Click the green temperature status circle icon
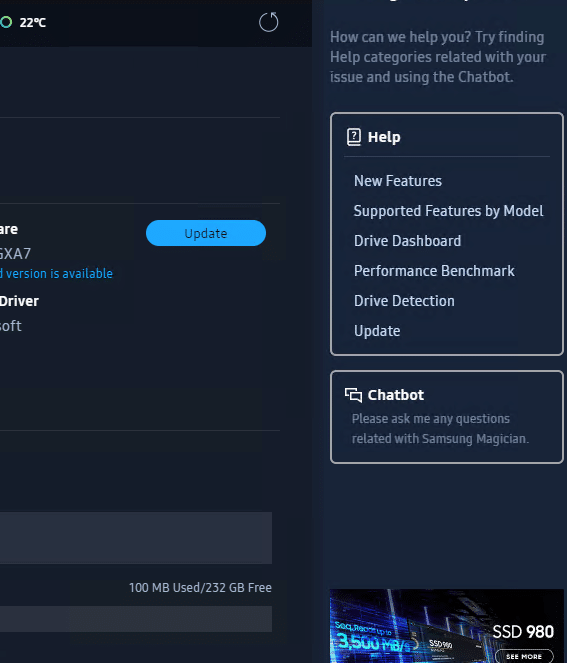Image resolution: width=567 pixels, height=663 pixels. 6,22
